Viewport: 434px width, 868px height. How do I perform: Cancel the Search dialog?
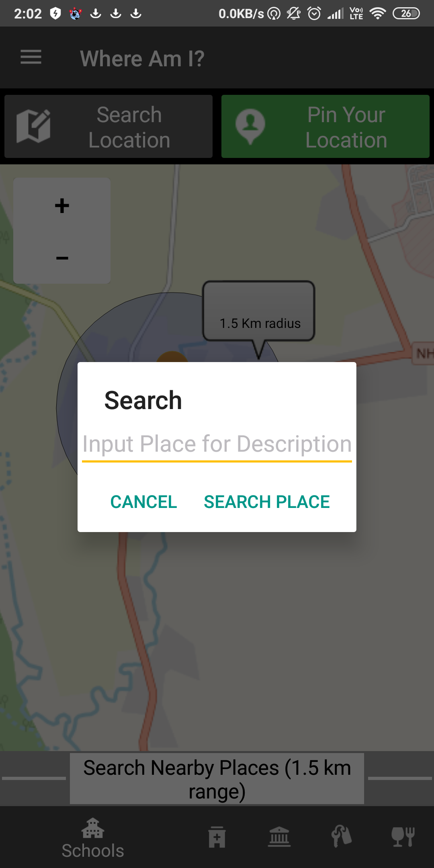tap(143, 502)
